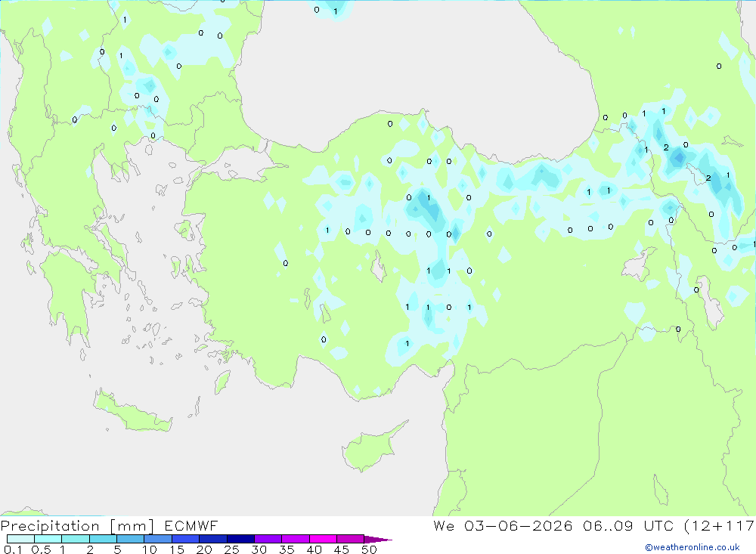Select the 30–35 mm violet legend swatch
The width and height of the screenshot is (756, 554).
(x=268, y=539)
